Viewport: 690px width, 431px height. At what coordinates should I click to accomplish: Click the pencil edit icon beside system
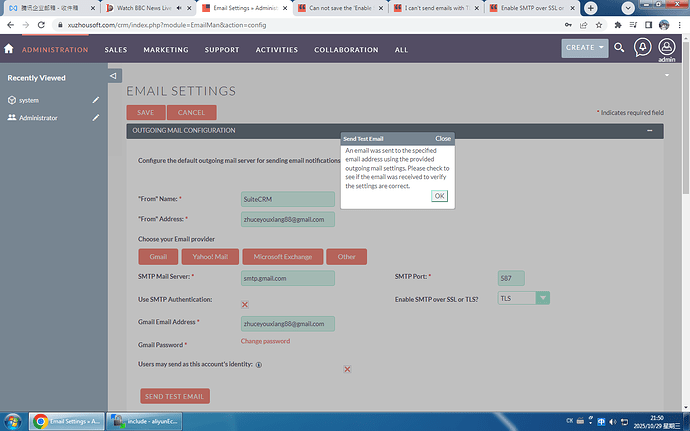point(96,100)
